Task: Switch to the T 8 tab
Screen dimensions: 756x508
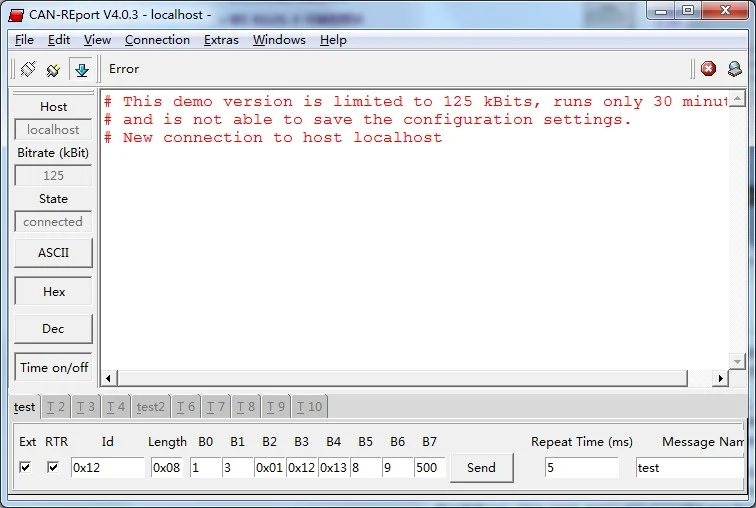Action: pyautogui.click(x=245, y=407)
